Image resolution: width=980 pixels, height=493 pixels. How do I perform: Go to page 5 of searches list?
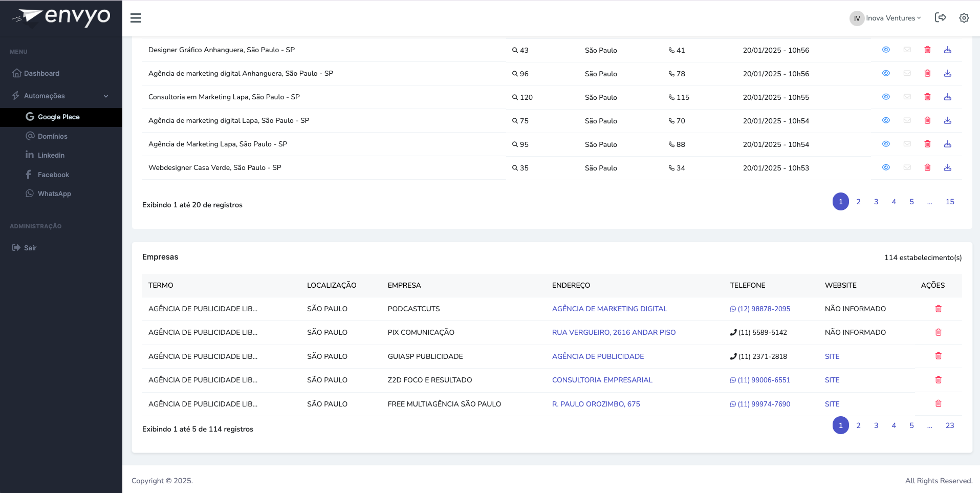click(x=911, y=202)
